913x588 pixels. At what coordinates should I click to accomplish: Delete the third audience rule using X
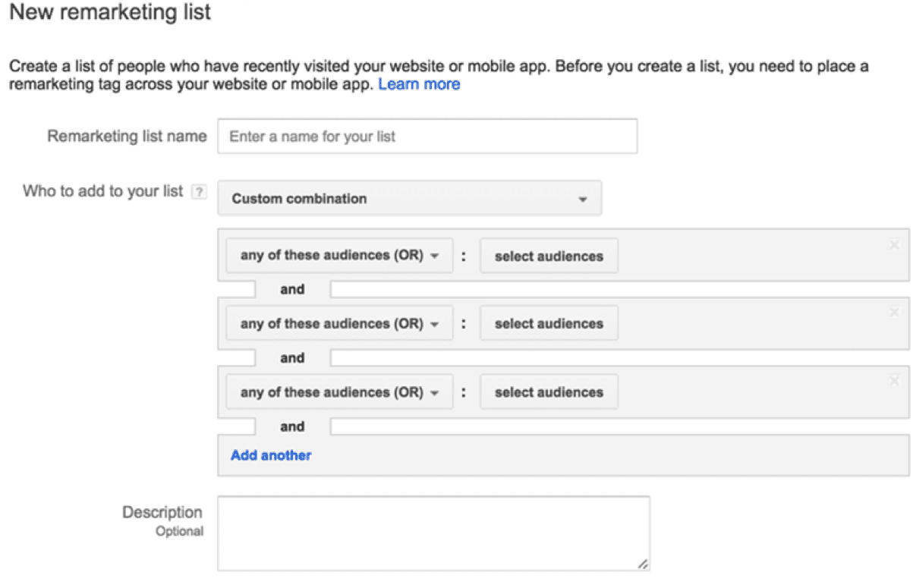click(x=894, y=381)
